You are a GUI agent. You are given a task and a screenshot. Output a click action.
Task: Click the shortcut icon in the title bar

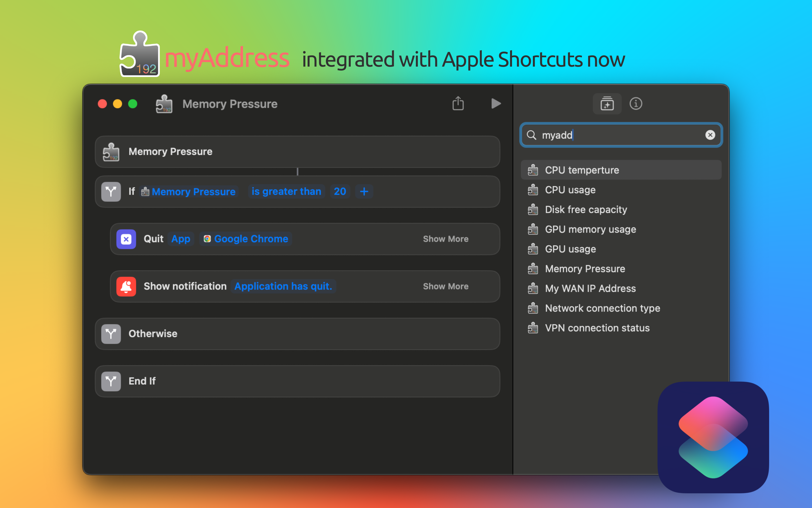coord(164,104)
